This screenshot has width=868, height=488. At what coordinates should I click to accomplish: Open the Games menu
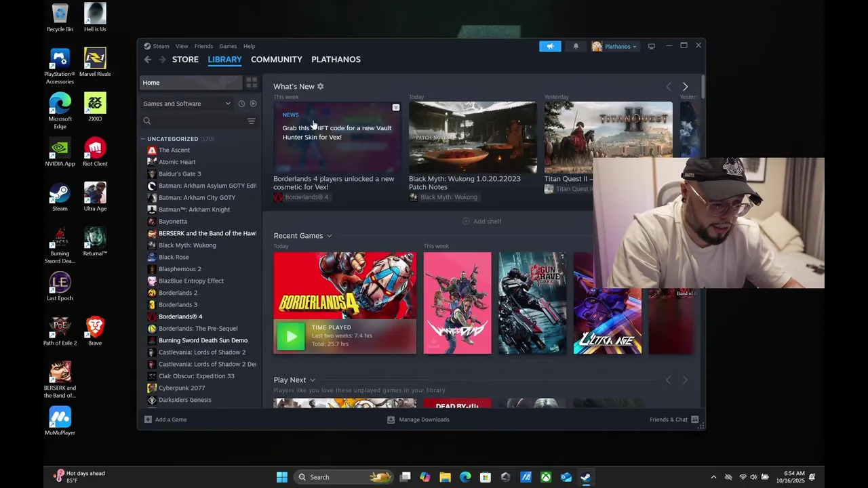[x=228, y=46]
